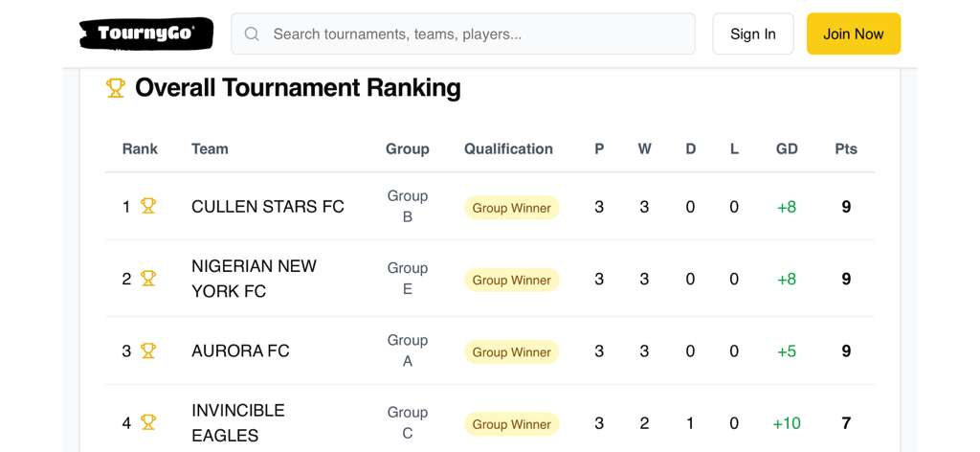980x452 pixels.
Task: Click the rank 3 trophy icon
Action: tap(148, 350)
